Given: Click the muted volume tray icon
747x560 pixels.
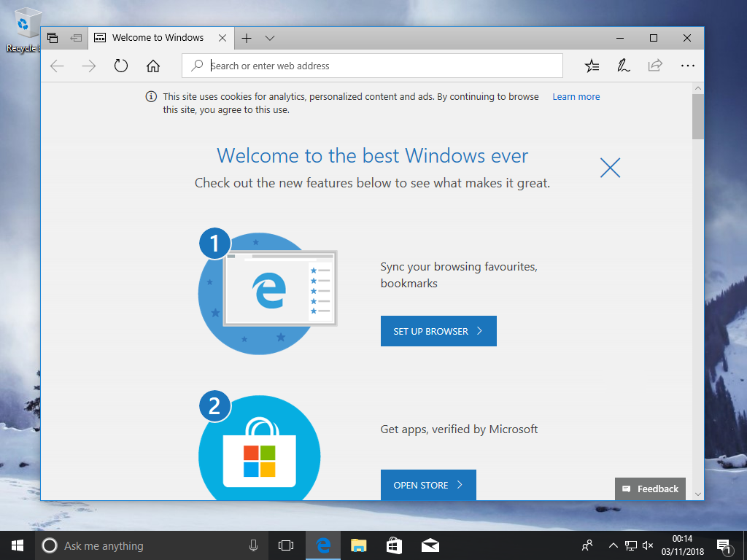Looking at the screenshot, I should (x=648, y=545).
